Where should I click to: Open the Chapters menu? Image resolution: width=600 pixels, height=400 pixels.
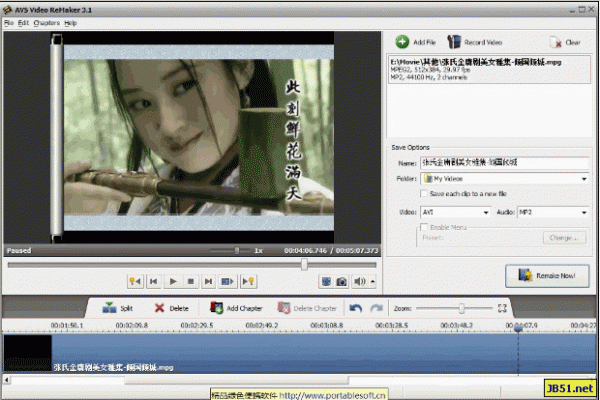point(46,23)
